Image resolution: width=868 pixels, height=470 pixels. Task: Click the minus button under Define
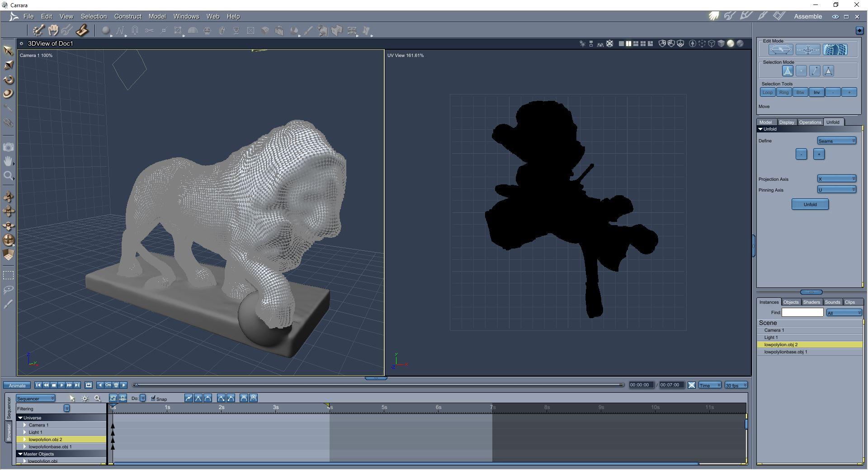(801, 154)
